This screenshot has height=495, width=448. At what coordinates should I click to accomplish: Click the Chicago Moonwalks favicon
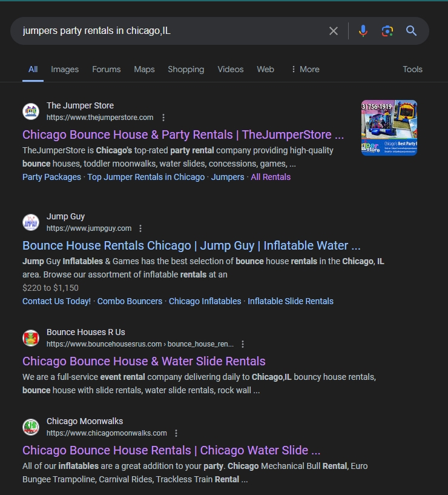point(31,427)
